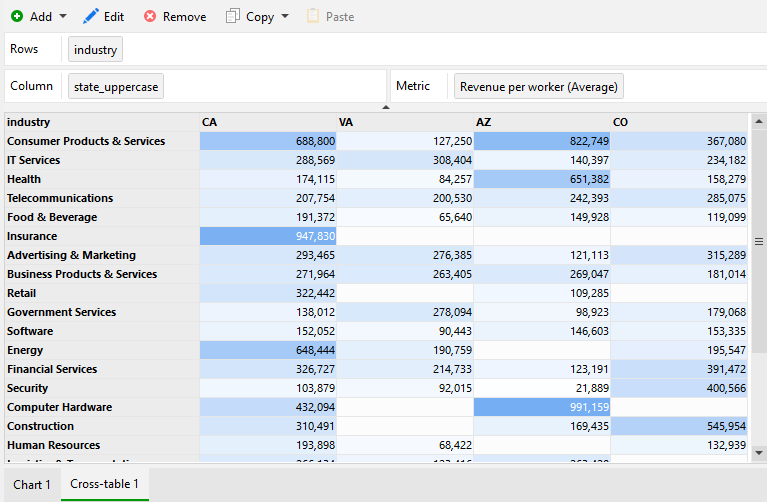Switch to the Cross-table 1 tab
Viewport: 767px width, 502px height.
[105, 484]
